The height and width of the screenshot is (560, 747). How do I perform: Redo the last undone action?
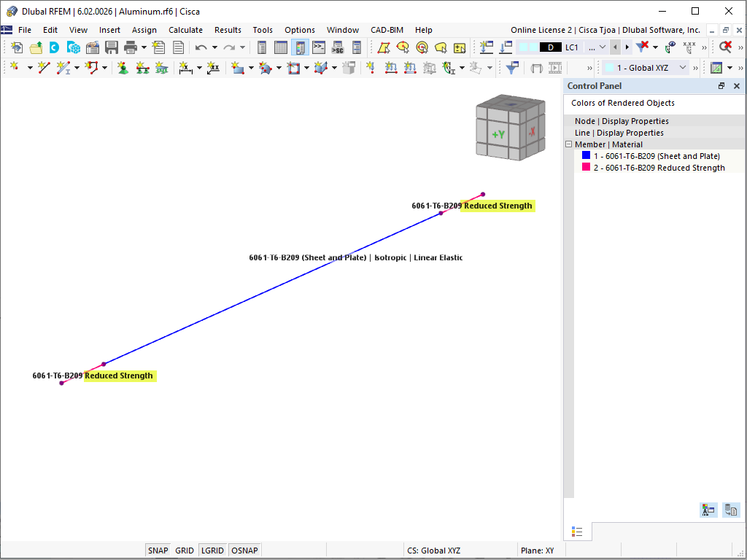click(x=229, y=47)
